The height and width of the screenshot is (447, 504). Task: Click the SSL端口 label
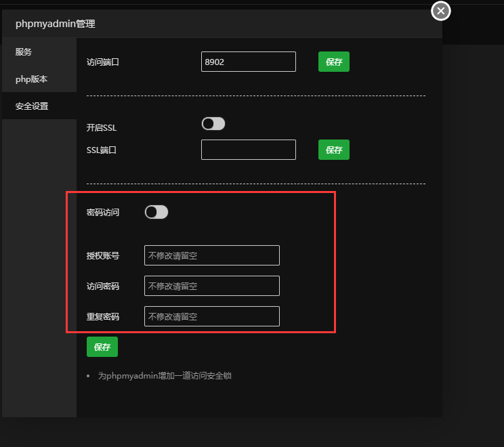tap(102, 150)
